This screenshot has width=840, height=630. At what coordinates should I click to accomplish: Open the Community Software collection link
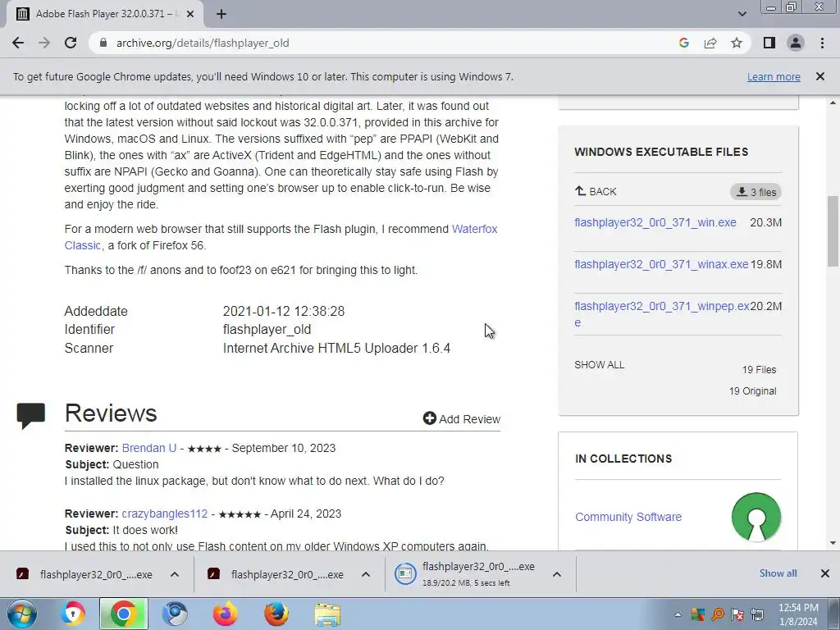click(x=628, y=517)
